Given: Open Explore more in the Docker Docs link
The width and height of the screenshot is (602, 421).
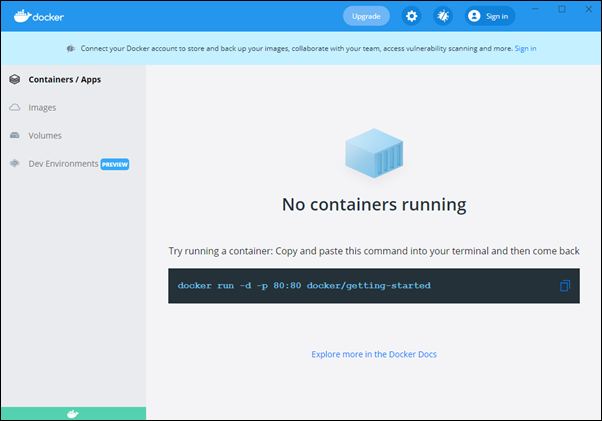Looking at the screenshot, I should click(374, 354).
